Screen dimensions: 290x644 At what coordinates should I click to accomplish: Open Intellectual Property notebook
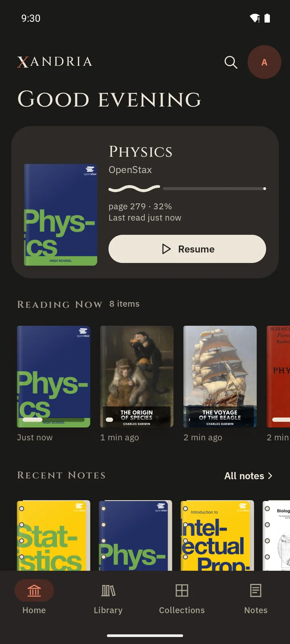pos(217,535)
